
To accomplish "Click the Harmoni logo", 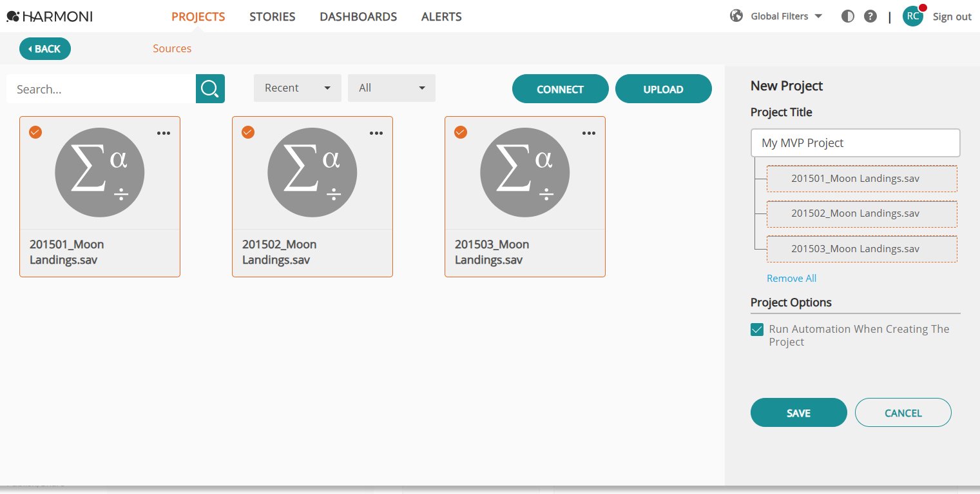I will click(50, 16).
